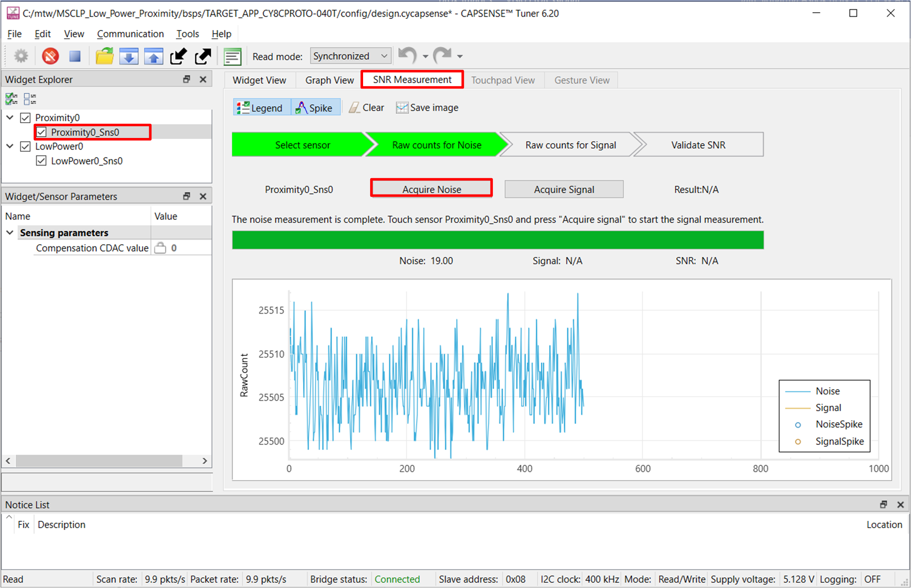
Task: Click the Acquire Noise button
Action: 431,189
